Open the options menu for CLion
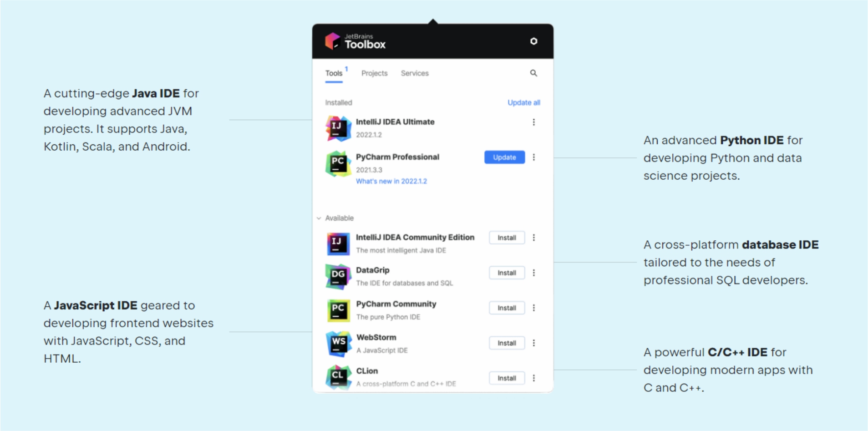868x431 pixels. (533, 378)
